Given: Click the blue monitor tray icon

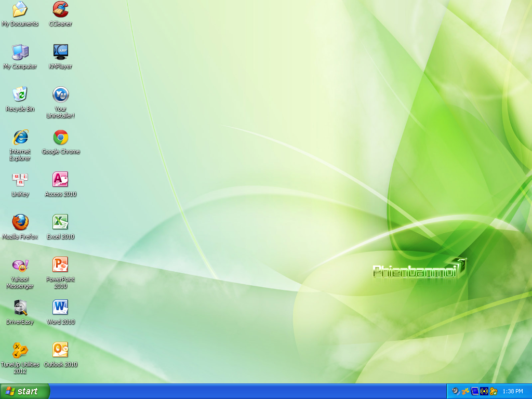Looking at the screenshot, I should click(475, 391).
